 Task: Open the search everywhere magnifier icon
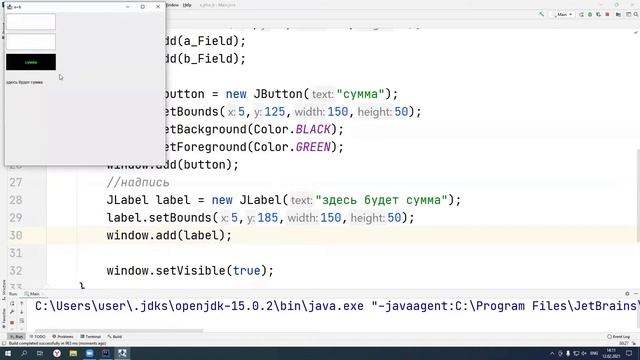[636, 14]
